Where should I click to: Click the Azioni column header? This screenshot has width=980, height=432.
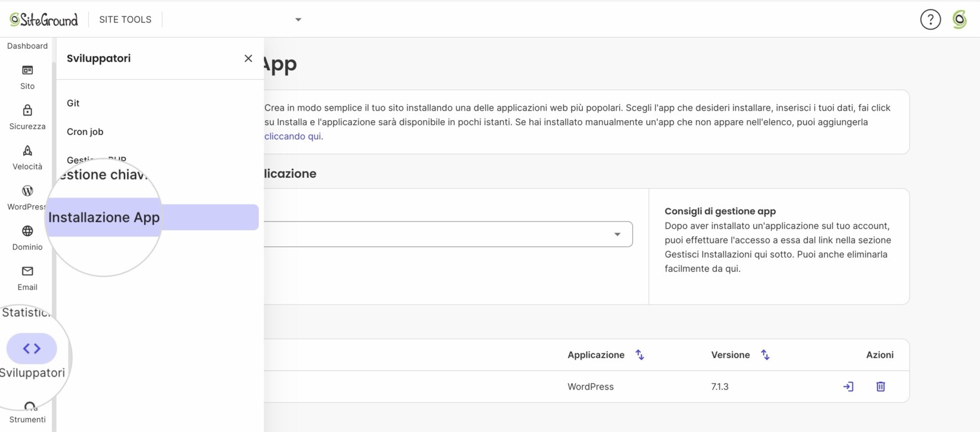[879, 355]
